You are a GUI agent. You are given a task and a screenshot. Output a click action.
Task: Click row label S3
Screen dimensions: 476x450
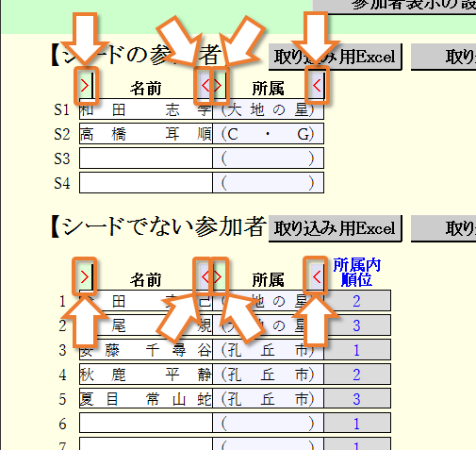(x=61, y=158)
